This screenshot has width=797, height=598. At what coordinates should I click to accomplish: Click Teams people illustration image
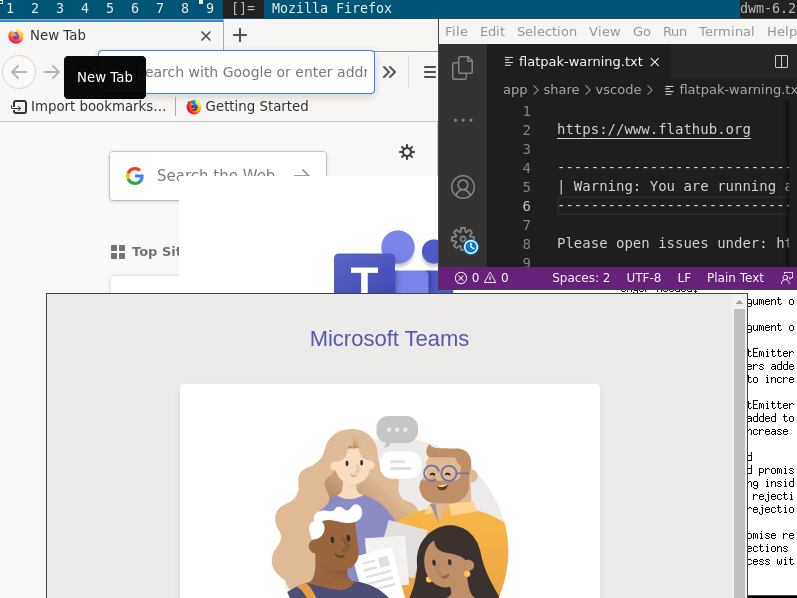point(390,506)
